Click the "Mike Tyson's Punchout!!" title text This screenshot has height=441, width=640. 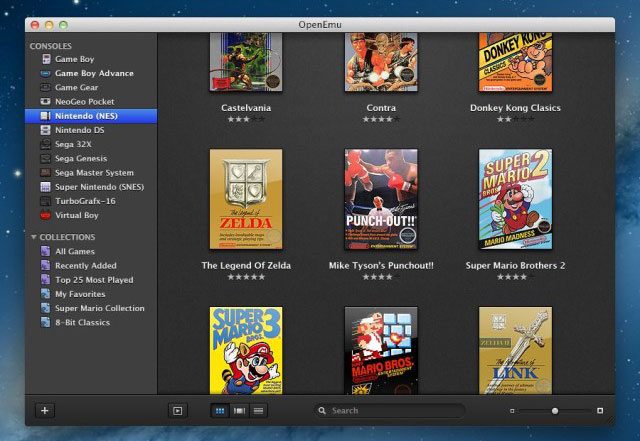click(381, 265)
